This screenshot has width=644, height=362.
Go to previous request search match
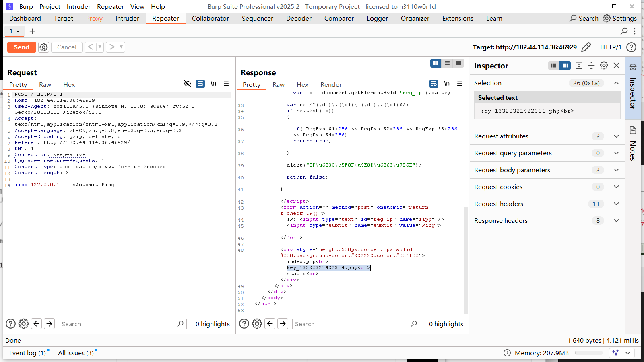click(x=37, y=323)
